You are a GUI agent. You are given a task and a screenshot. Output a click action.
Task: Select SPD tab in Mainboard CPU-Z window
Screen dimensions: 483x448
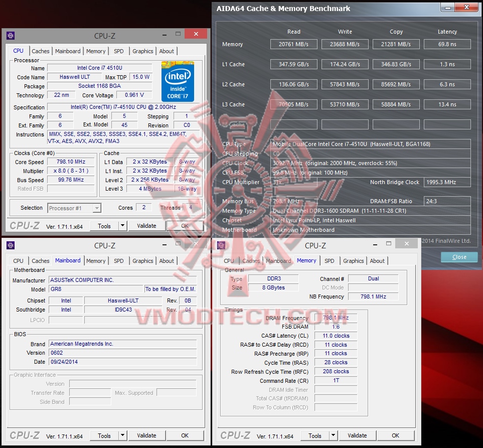[118, 261]
